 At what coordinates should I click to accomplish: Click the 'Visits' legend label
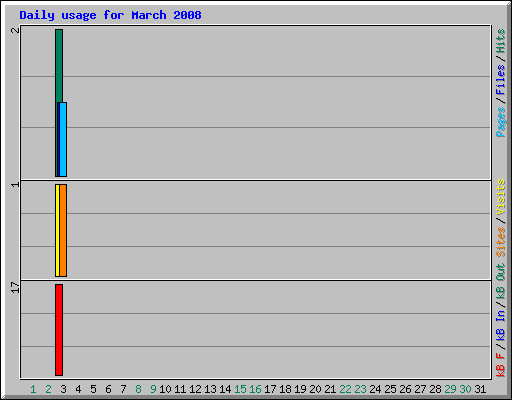coord(501,198)
